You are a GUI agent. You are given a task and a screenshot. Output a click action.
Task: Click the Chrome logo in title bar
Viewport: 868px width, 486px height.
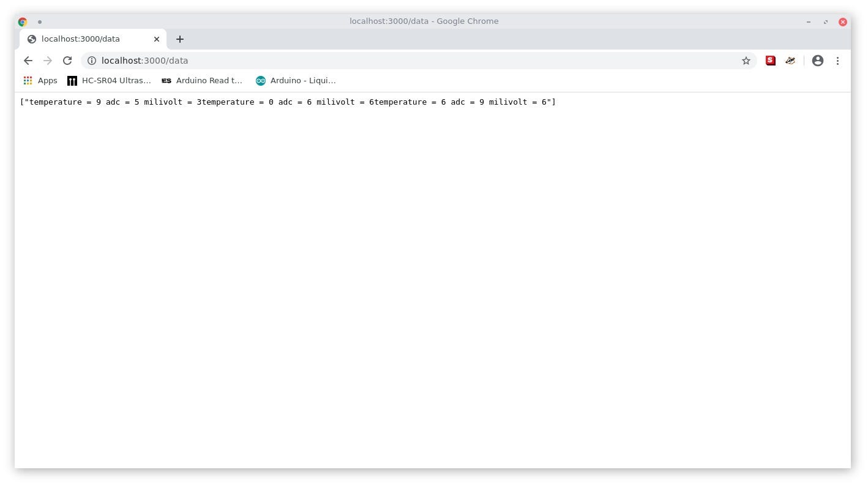tap(23, 21)
